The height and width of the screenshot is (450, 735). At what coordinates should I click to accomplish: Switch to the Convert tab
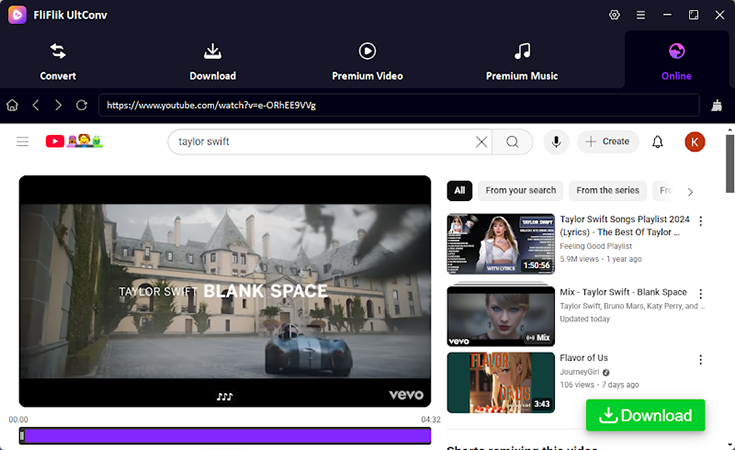pos(58,62)
